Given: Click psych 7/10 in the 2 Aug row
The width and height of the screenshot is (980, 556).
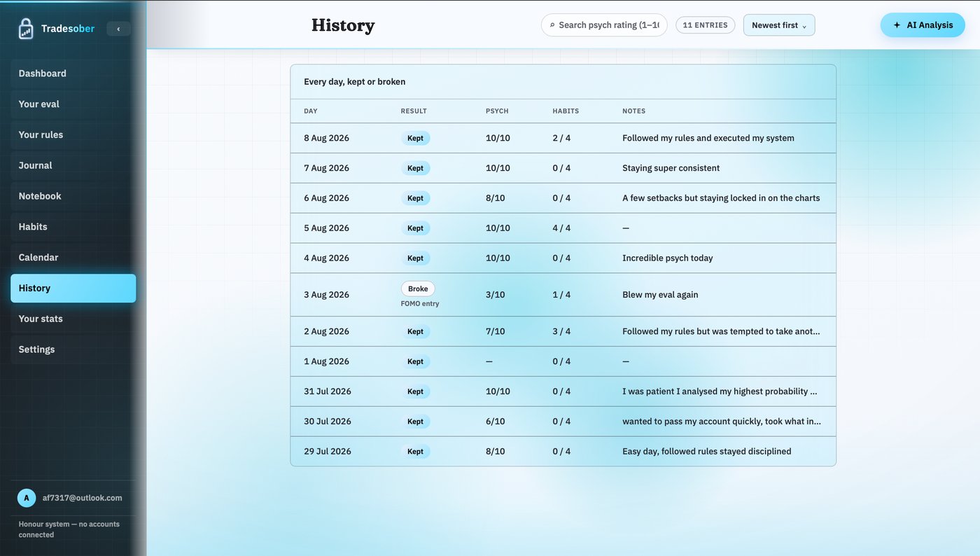Looking at the screenshot, I should coord(496,332).
